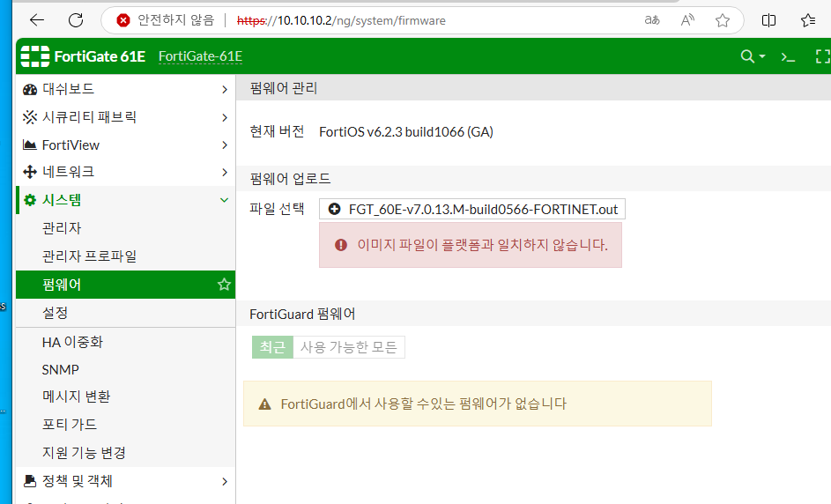Image resolution: width=831 pixels, height=504 pixels.
Task: Click the plus icon in file select box
Action: point(334,209)
